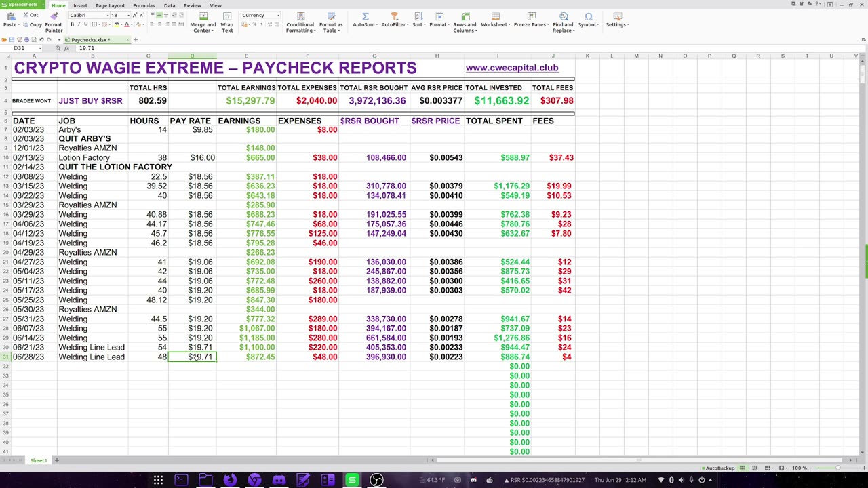Cut the selected cell
868x488 pixels.
tap(31, 15)
